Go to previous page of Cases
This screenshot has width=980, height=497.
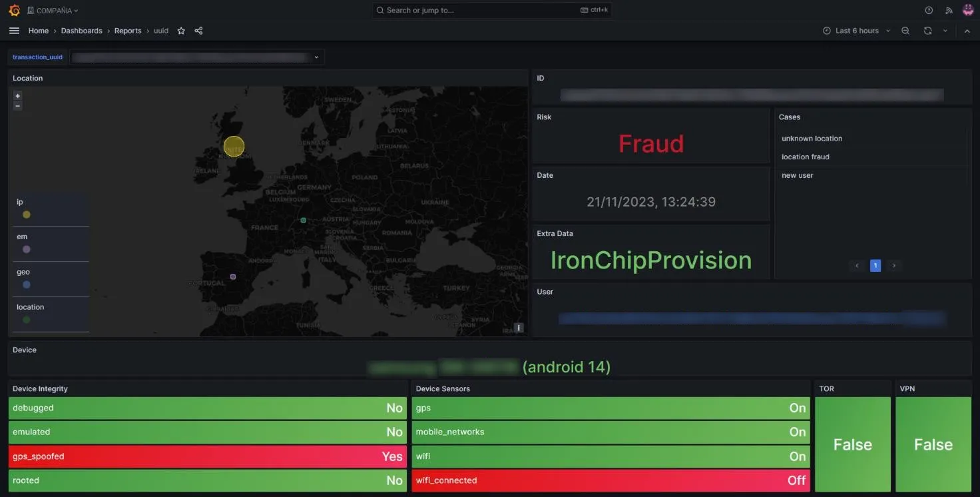coord(858,266)
